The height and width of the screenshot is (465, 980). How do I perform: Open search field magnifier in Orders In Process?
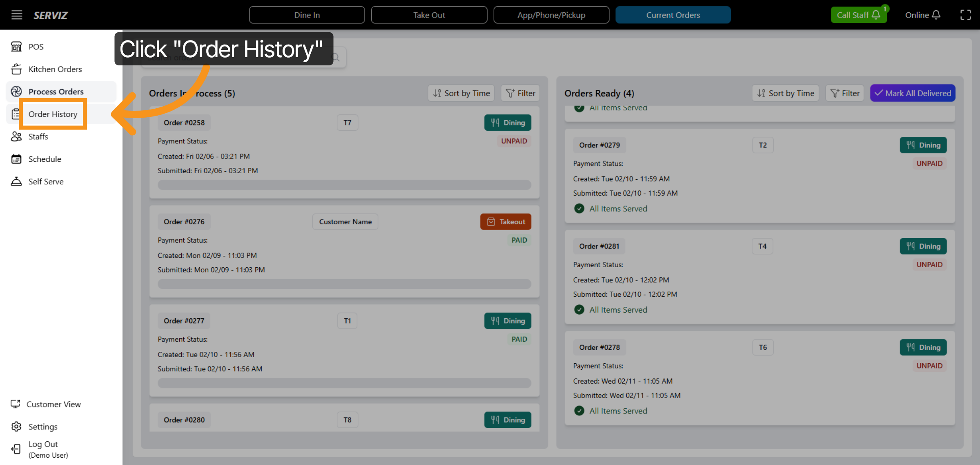335,57
